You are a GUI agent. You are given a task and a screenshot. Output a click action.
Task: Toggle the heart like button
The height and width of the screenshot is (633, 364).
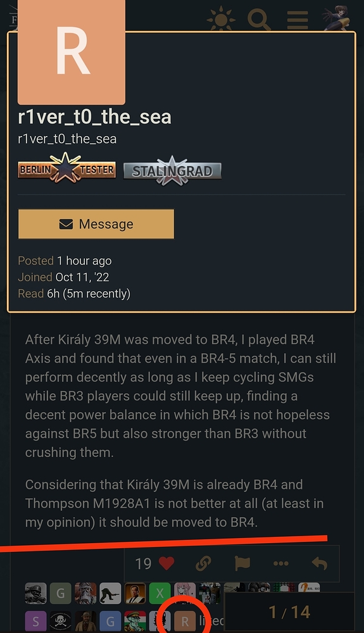point(166,563)
